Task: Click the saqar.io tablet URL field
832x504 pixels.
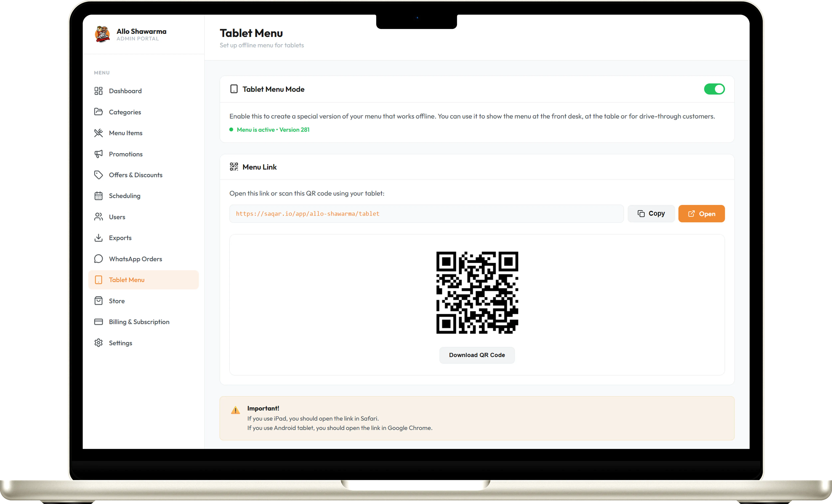Action: tap(426, 214)
